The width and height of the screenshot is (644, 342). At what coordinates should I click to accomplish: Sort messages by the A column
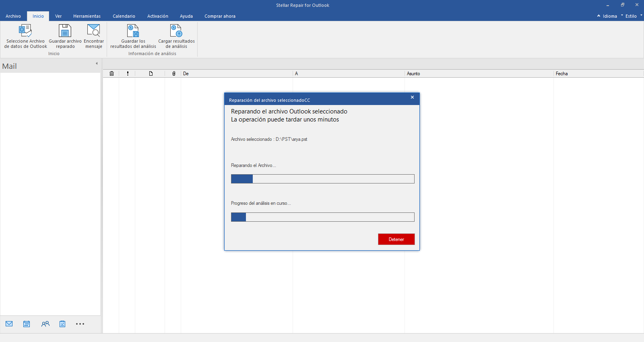(349, 74)
